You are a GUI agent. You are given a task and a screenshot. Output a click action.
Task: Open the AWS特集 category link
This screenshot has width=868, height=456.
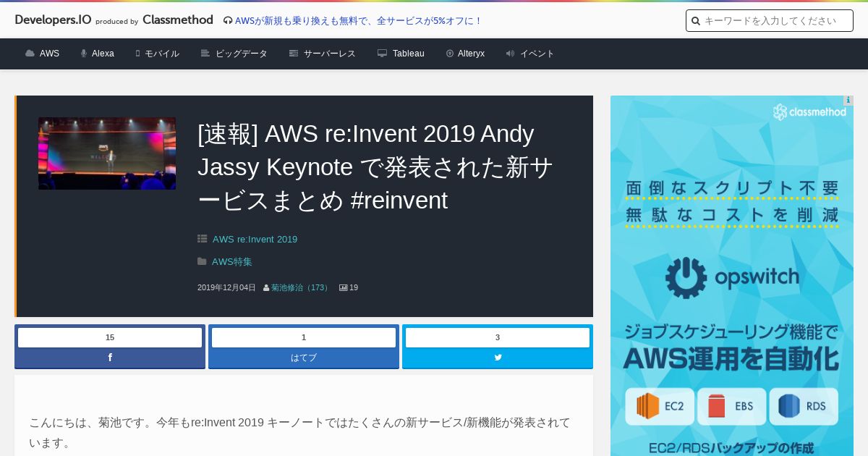(x=232, y=261)
